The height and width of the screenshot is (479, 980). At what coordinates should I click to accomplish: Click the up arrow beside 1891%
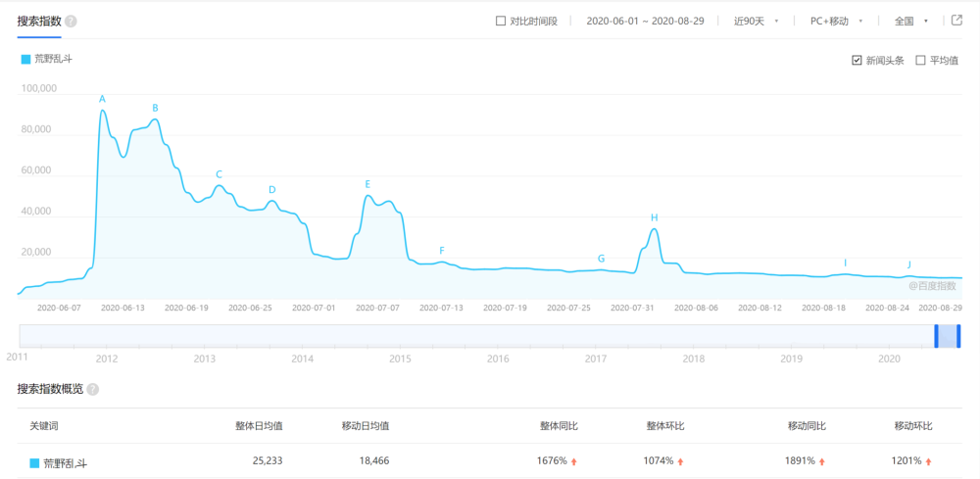pyautogui.click(x=822, y=461)
